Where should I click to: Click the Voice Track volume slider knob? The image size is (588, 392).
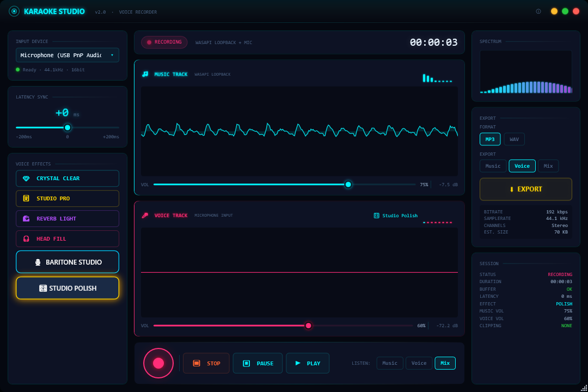(308, 326)
